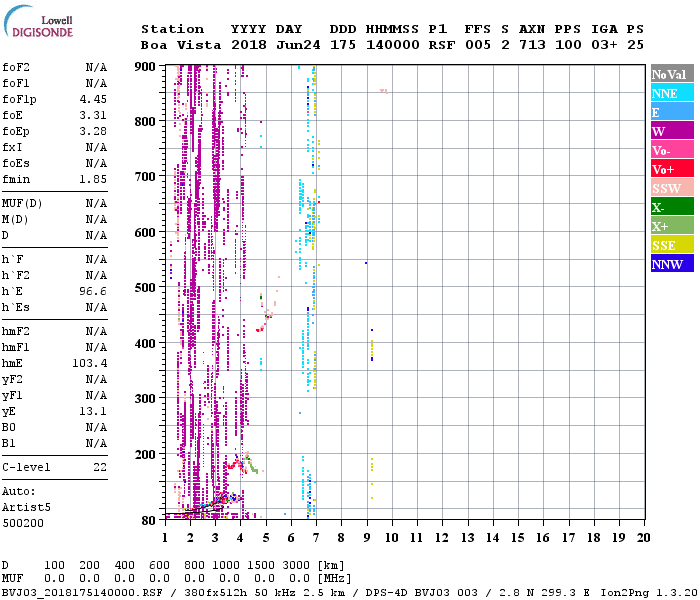Select the SSE yellow legend swatch
This screenshot has width=700, height=600.
(x=672, y=245)
